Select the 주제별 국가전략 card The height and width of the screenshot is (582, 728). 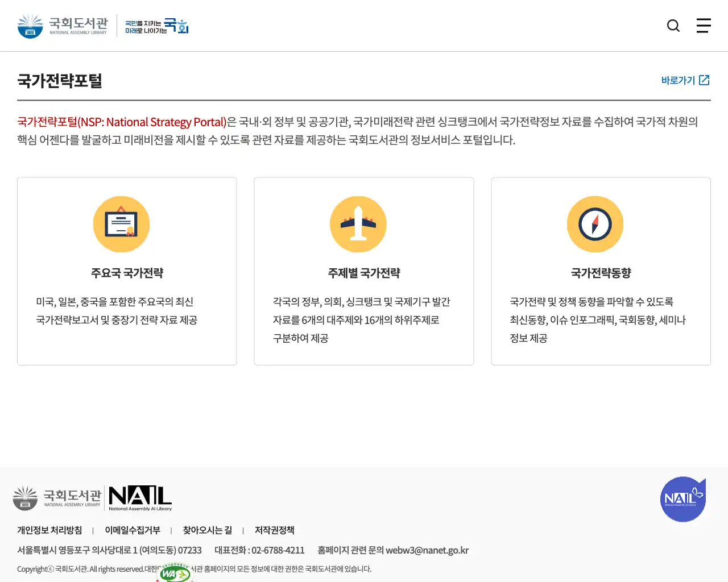363,271
